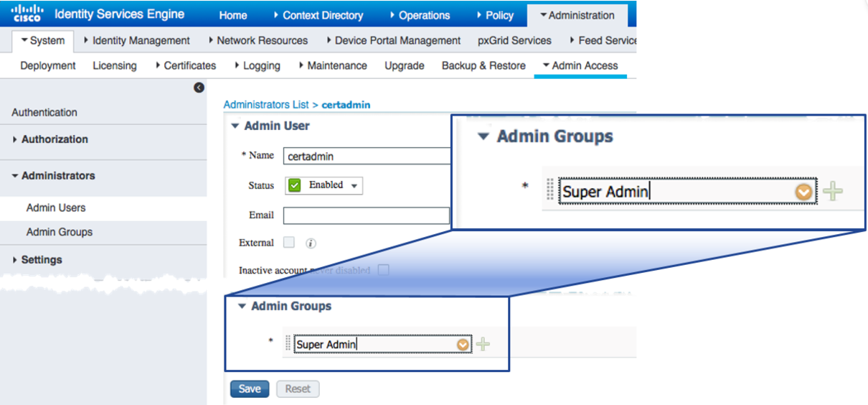Open the Policy menu
Viewport: 868px width, 405px height.
click(x=495, y=15)
